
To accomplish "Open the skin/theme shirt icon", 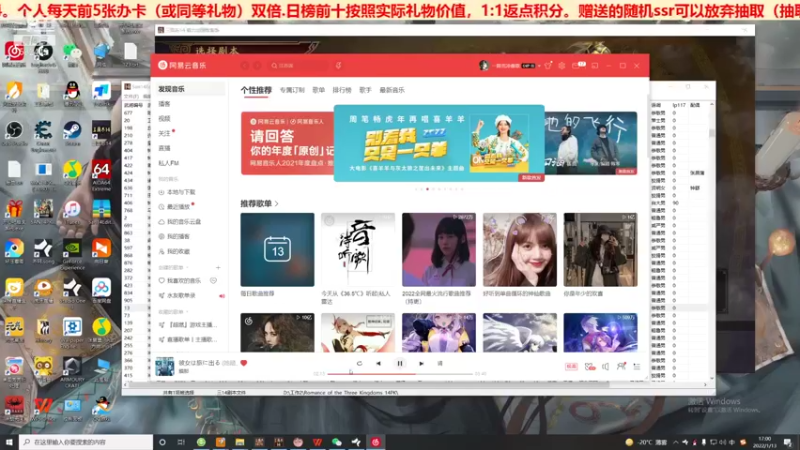I will pos(548,65).
